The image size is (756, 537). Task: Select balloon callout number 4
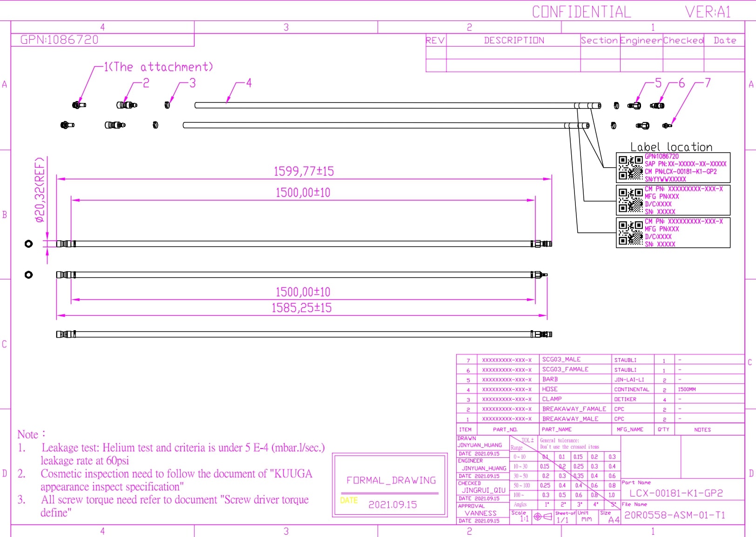(249, 83)
